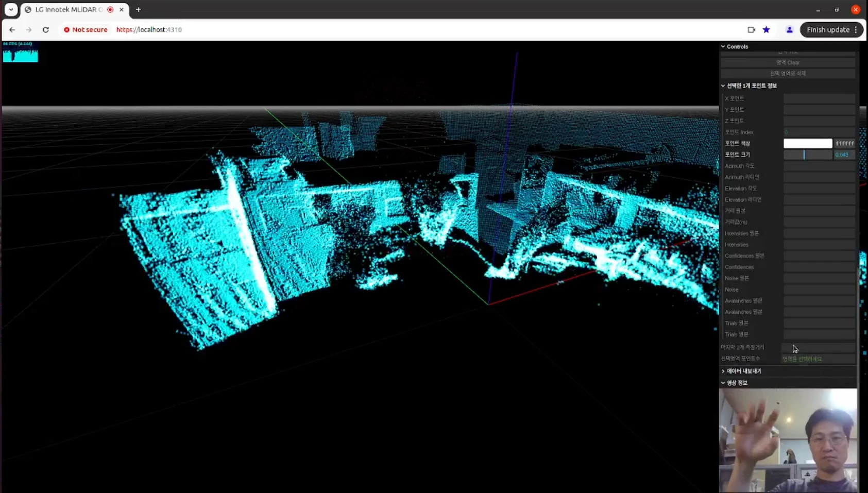This screenshot has width=868, height=493.
Task: Click the FPS stats monitor panel
Action: tap(21, 52)
